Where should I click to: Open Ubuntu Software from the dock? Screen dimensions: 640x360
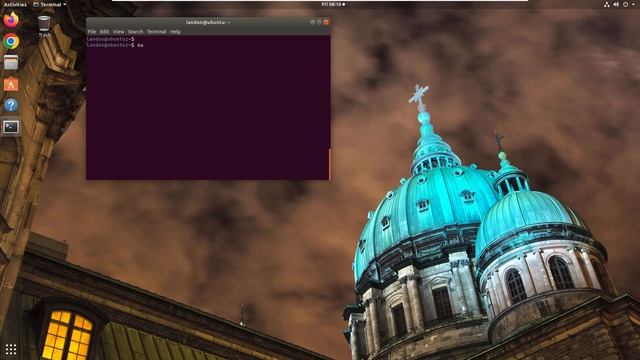click(x=11, y=84)
